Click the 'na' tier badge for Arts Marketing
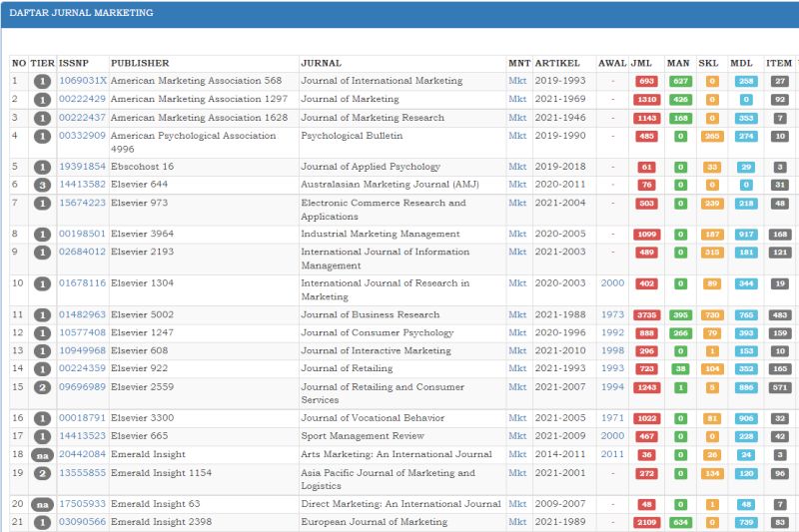The width and height of the screenshot is (799, 532). (42, 455)
